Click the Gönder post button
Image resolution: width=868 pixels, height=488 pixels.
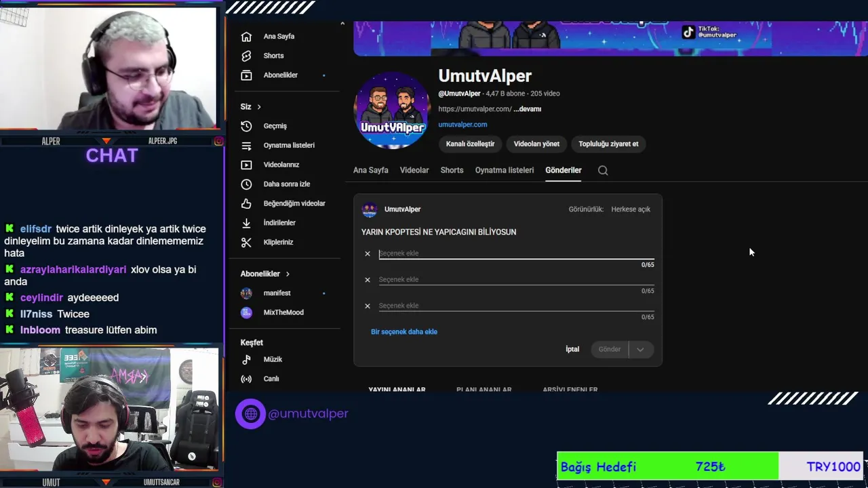point(610,349)
